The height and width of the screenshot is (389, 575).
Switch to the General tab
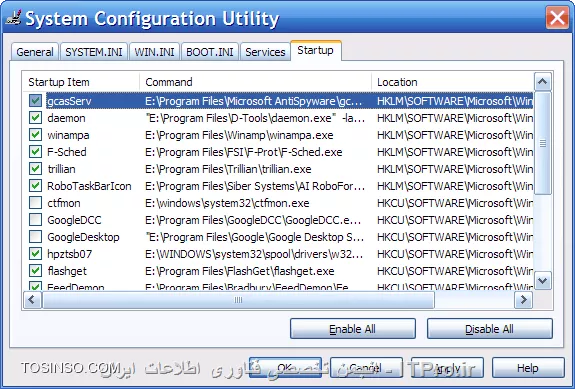[x=35, y=52]
